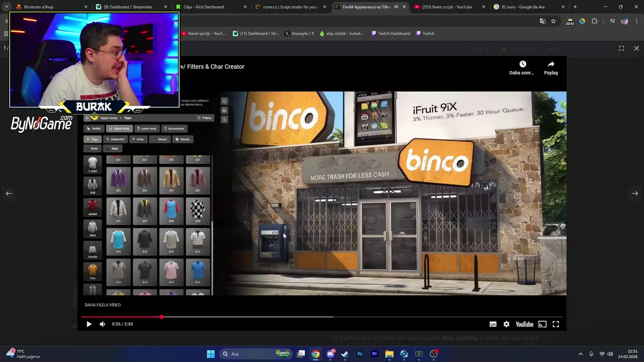Open video on YouTube logo

[x=524, y=324]
